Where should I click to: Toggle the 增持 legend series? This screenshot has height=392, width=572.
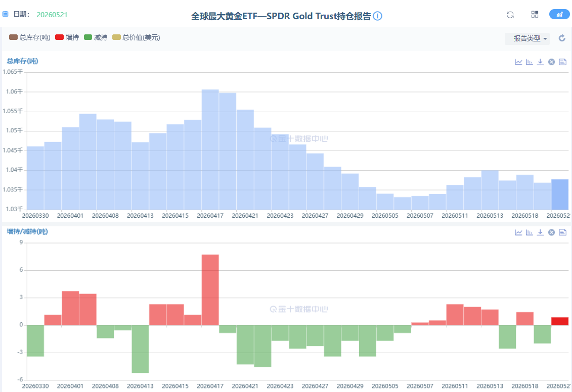(x=67, y=37)
